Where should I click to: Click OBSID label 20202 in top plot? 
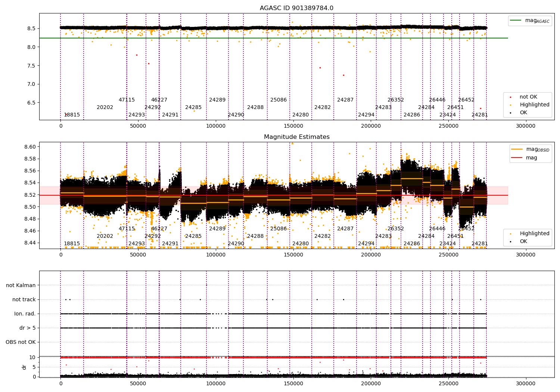tap(105, 107)
